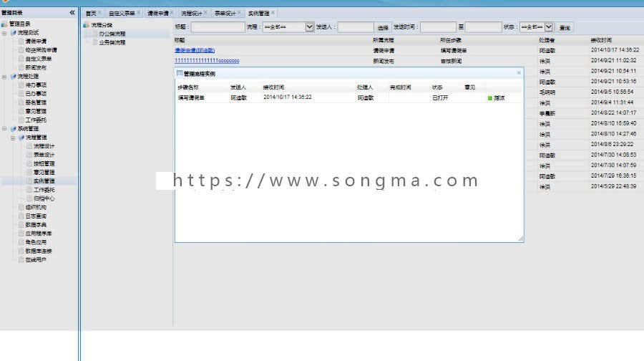The image size is (644, 361).
Task: Open 应用程序库 in the sidebar tree
Action: tap(39, 234)
